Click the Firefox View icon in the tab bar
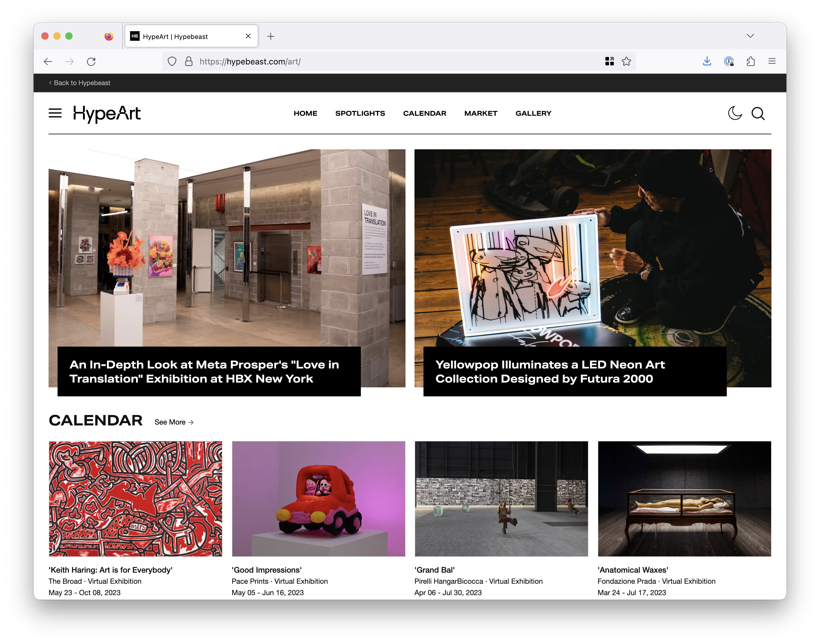 (x=109, y=36)
